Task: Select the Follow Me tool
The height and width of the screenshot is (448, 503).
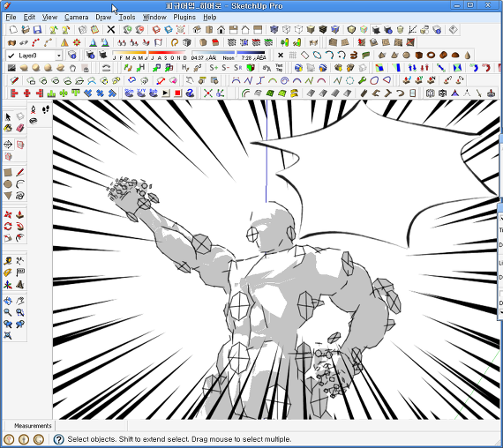Action: tap(20, 227)
